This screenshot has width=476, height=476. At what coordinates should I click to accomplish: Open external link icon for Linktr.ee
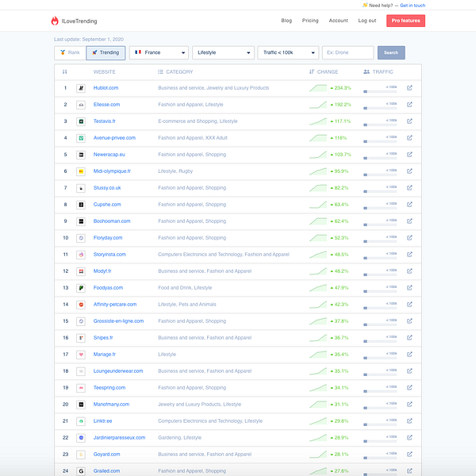(x=409, y=421)
